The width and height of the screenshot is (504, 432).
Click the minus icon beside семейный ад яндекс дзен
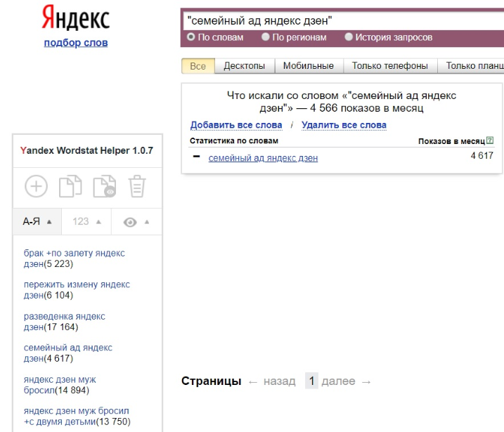[x=196, y=157]
